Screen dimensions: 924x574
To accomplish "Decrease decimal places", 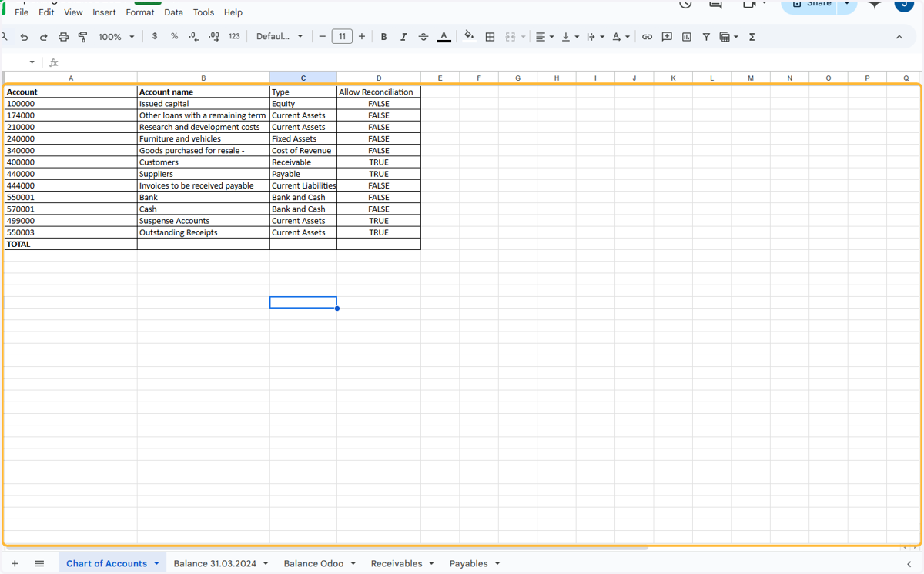I will click(x=194, y=36).
